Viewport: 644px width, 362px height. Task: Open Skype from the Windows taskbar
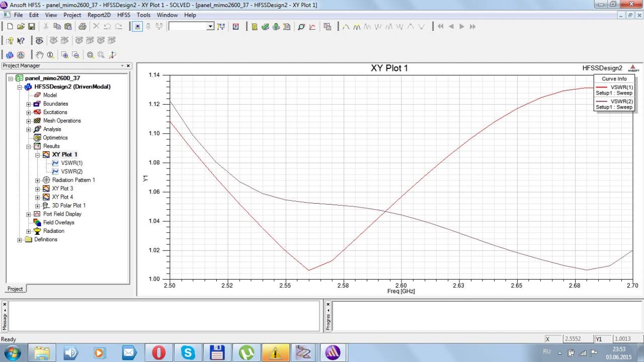[x=188, y=353]
